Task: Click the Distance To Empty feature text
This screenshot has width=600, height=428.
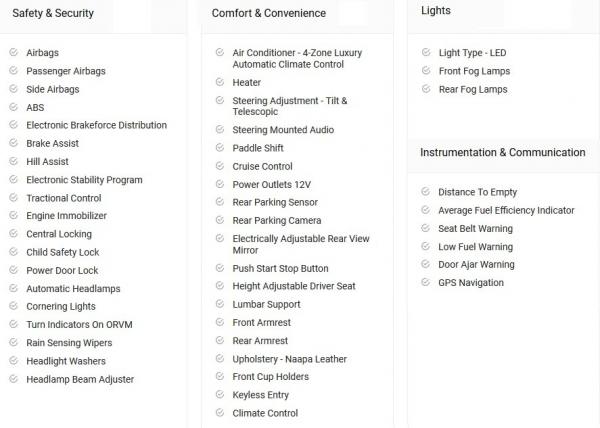Action: point(478,192)
